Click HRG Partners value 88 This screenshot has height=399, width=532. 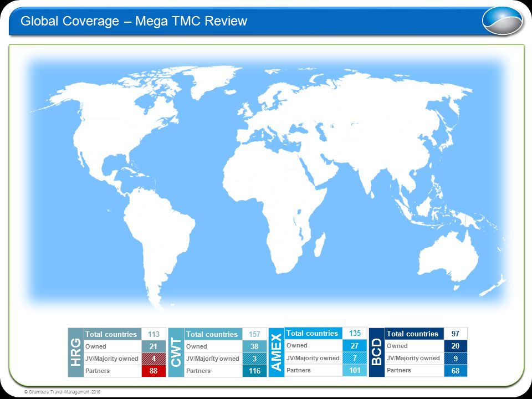[x=154, y=371]
